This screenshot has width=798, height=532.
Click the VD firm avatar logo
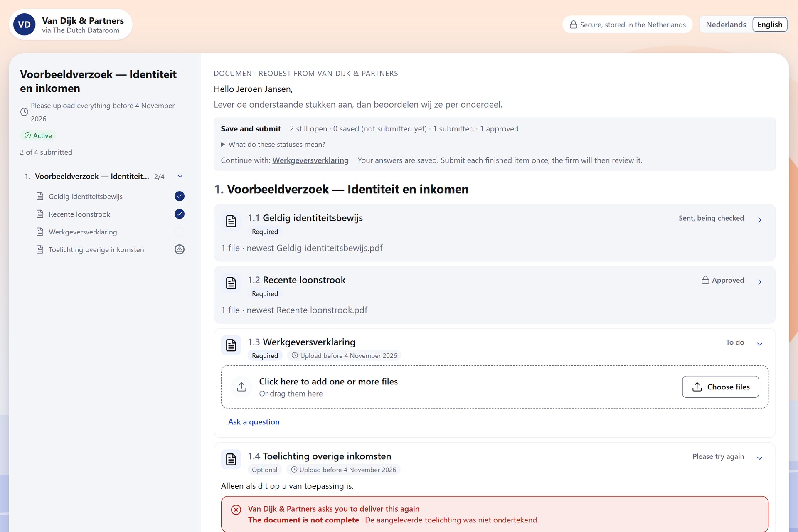pyautogui.click(x=24, y=25)
